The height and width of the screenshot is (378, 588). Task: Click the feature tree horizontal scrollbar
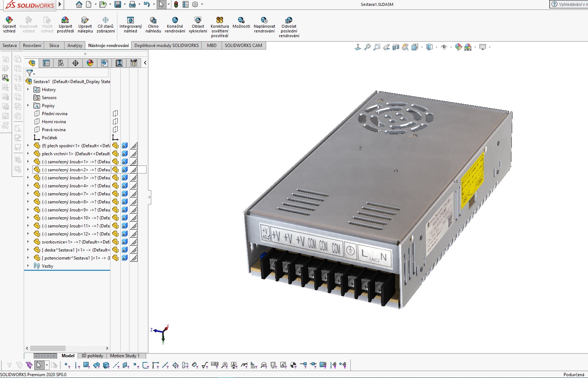(x=47, y=348)
